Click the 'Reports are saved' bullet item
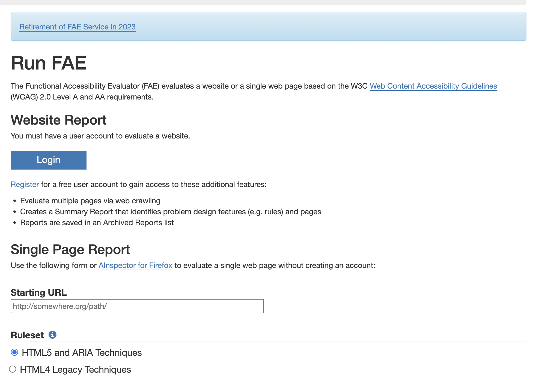 (x=97, y=222)
